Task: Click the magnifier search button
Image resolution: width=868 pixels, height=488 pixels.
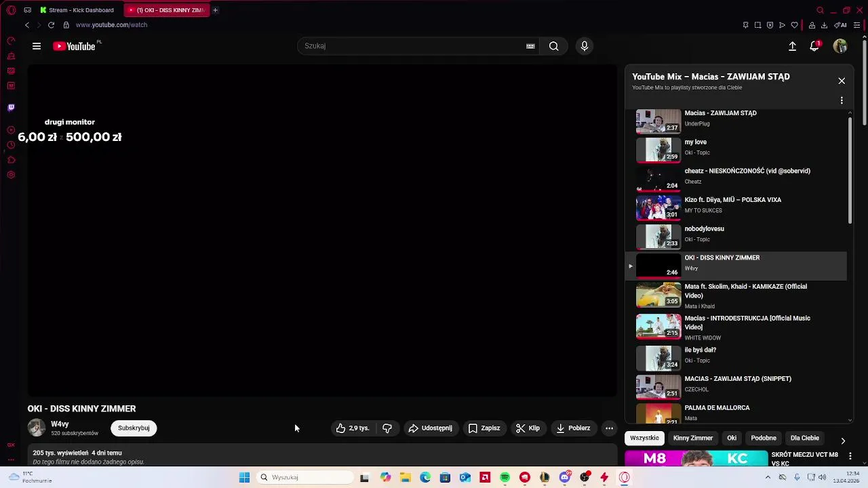Action: coord(554,46)
